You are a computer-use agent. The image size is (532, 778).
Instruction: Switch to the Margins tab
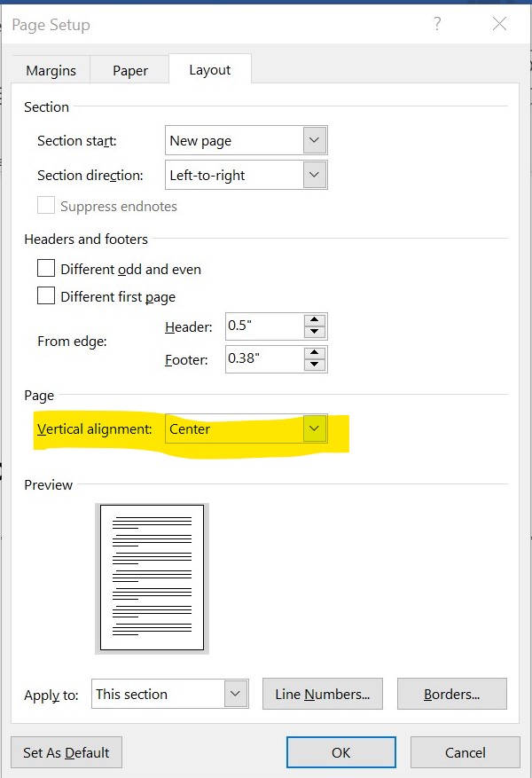tap(51, 71)
